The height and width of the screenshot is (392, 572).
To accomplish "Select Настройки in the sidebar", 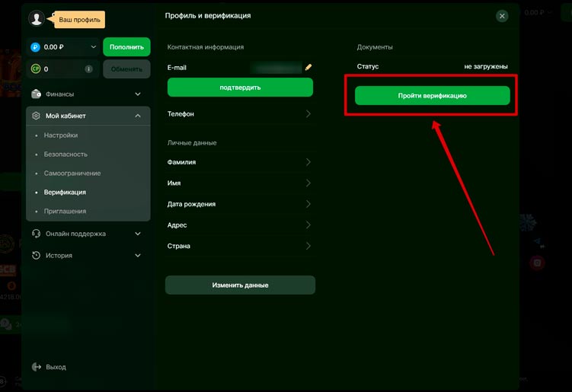I will point(61,135).
